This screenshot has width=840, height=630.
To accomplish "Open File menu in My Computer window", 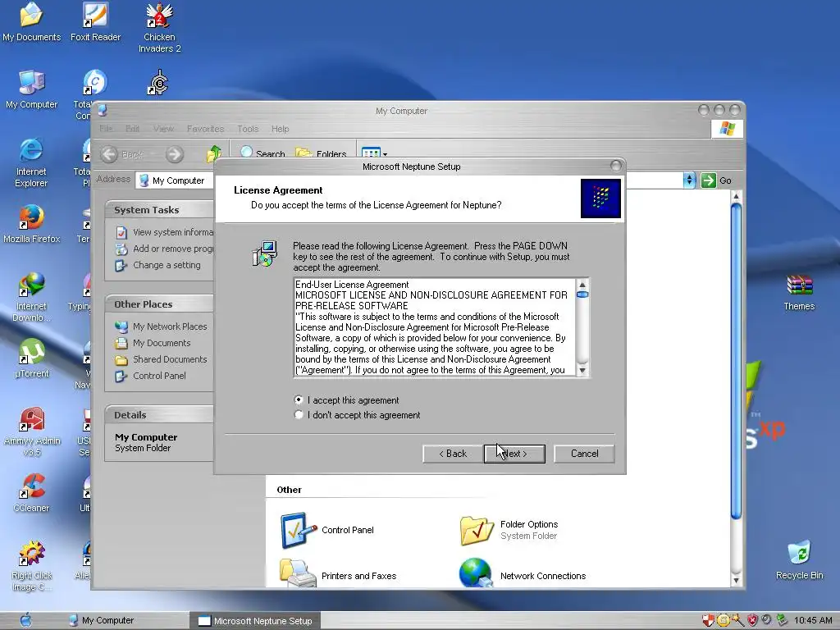I will click(106, 129).
